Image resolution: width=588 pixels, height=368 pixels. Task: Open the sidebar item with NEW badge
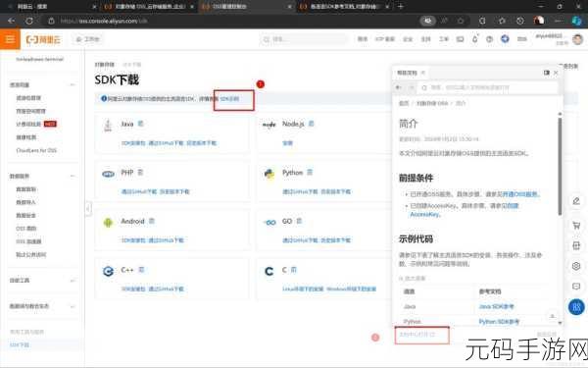[36, 124]
